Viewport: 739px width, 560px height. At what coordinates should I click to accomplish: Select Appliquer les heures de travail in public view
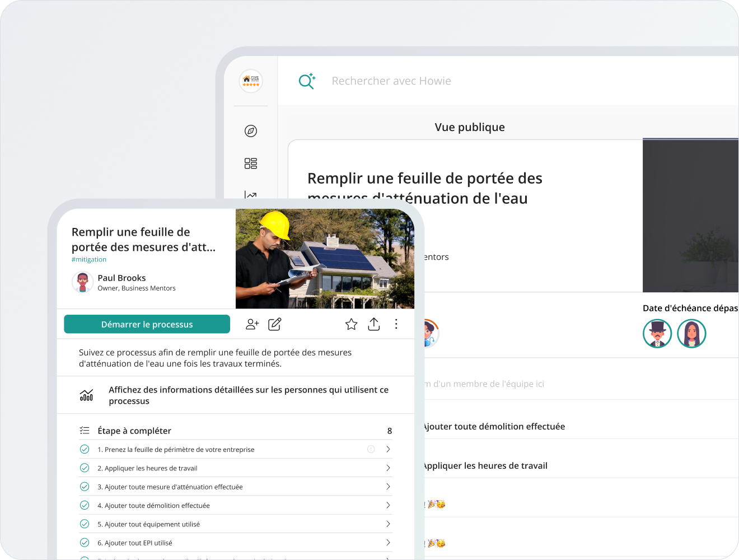[x=485, y=466]
